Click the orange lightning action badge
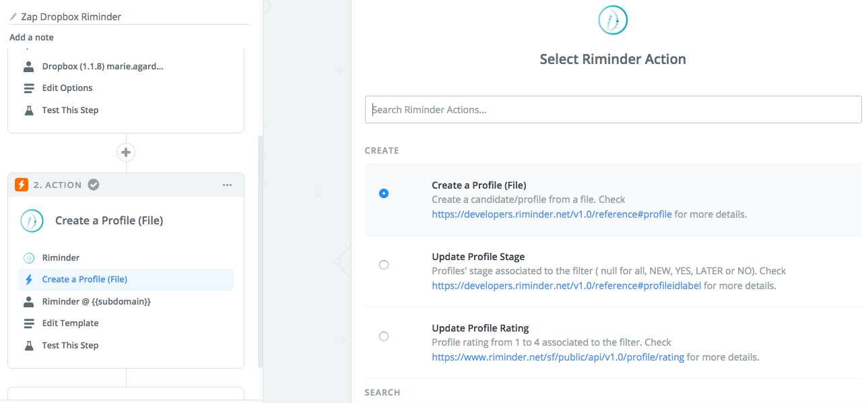Image resolution: width=868 pixels, height=403 pixels. coord(22,185)
